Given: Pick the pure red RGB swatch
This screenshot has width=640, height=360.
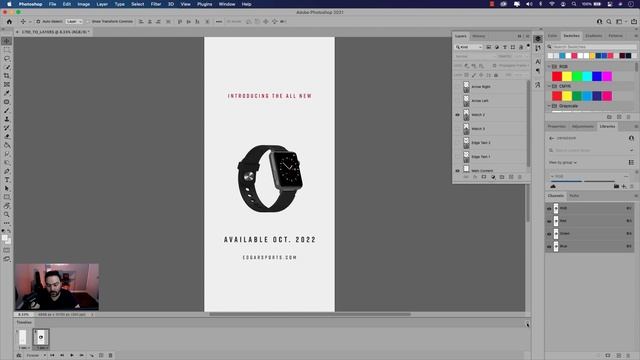Looking at the screenshot, I should tap(557, 76).
